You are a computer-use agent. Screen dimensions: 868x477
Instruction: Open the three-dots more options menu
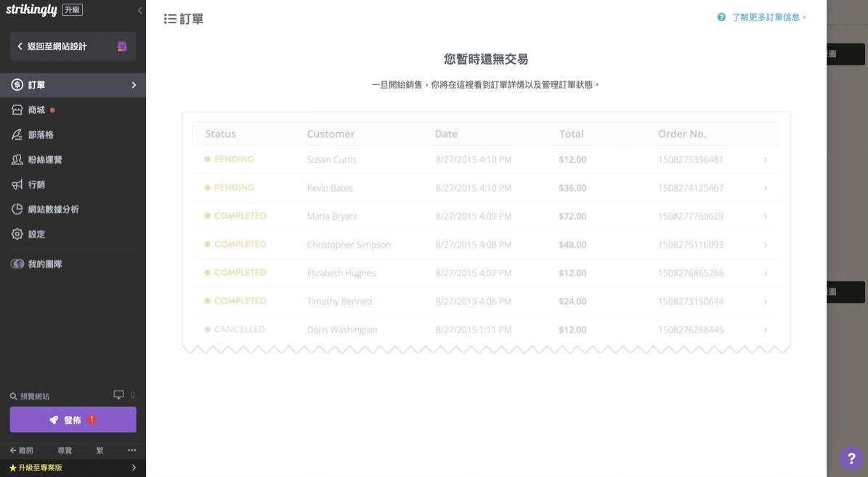(x=131, y=450)
